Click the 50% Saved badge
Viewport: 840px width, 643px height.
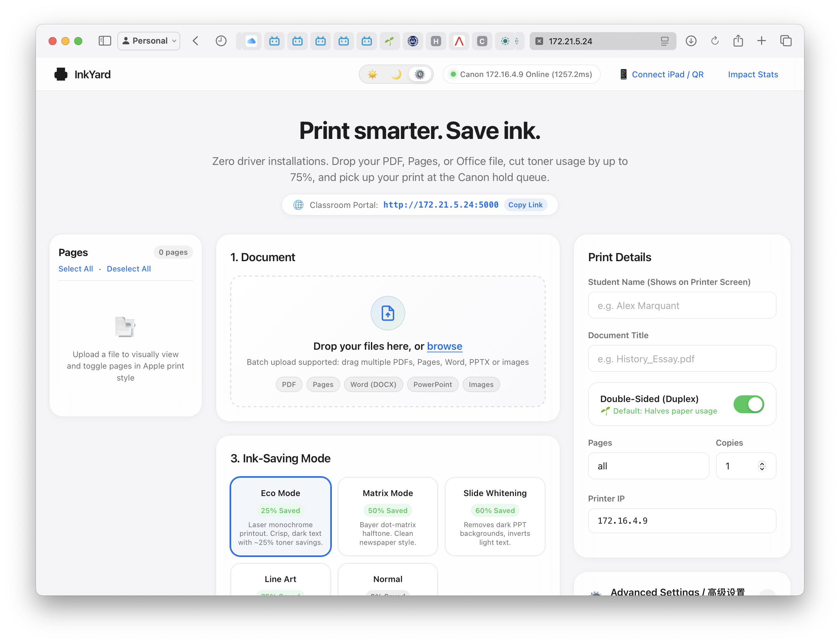coord(388,510)
